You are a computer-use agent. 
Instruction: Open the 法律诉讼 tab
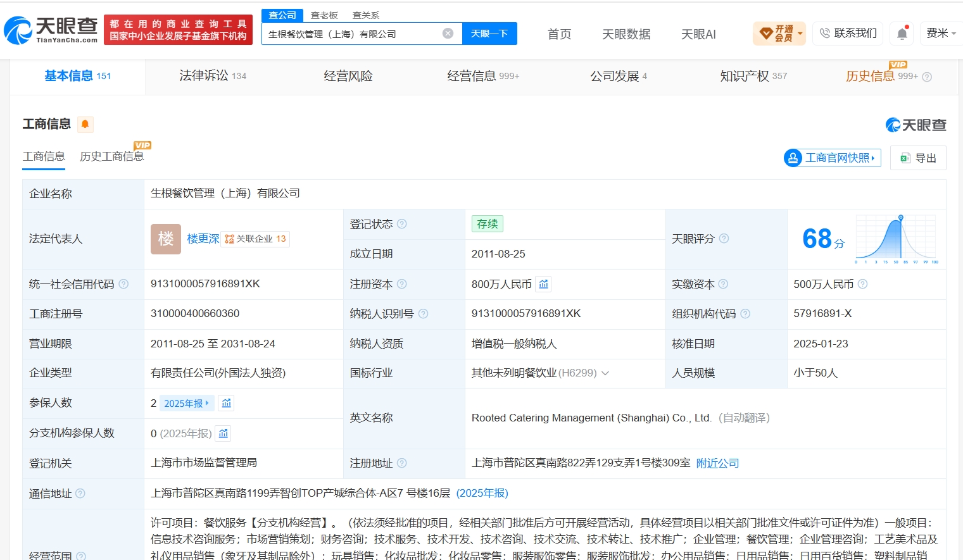pos(213,76)
